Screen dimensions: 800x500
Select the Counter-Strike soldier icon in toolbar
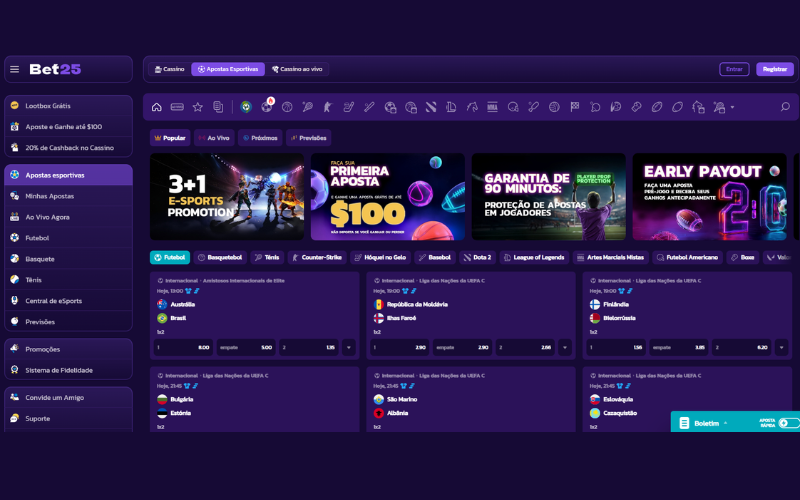tap(328, 107)
